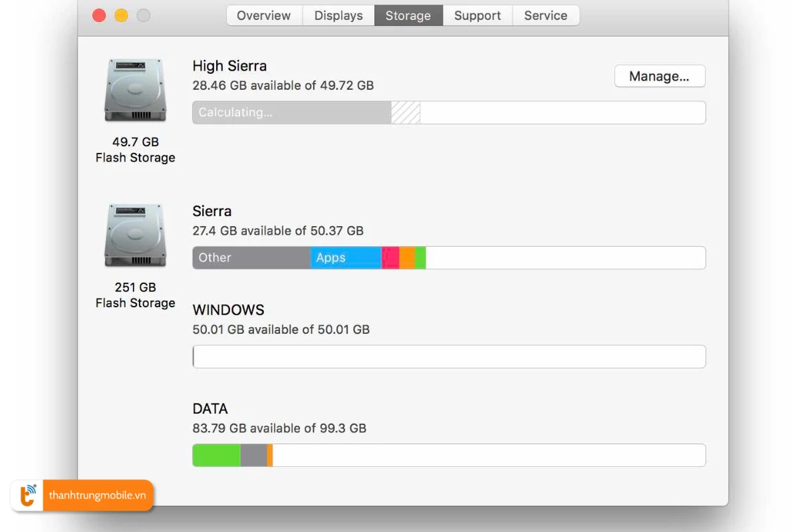Open the Displays tab
This screenshot has width=798, height=532.
pyautogui.click(x=338, y=15)
